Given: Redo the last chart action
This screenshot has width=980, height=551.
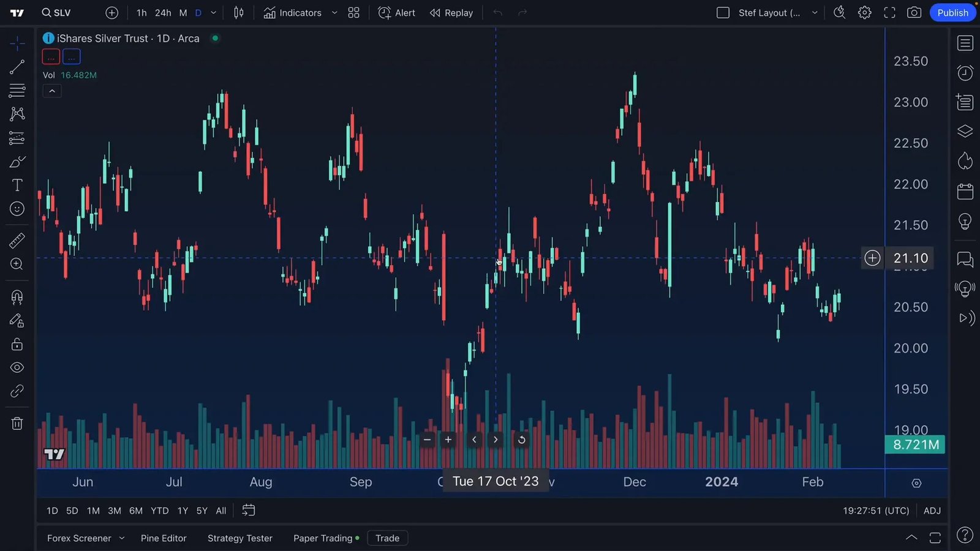Looking at the screenshot, I should 522,13.
